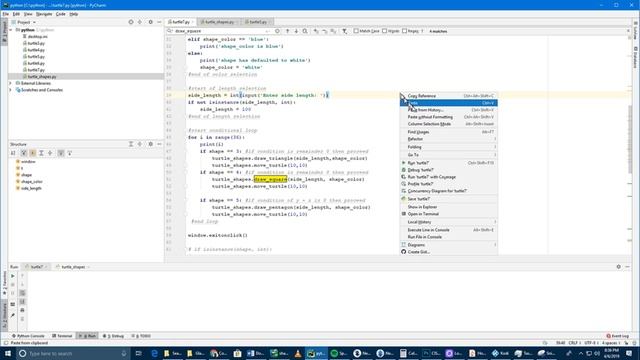Open the Diagrams submenu in context menu
The height and width of the screenshot is (360, 640).
(x=449, y=245)
